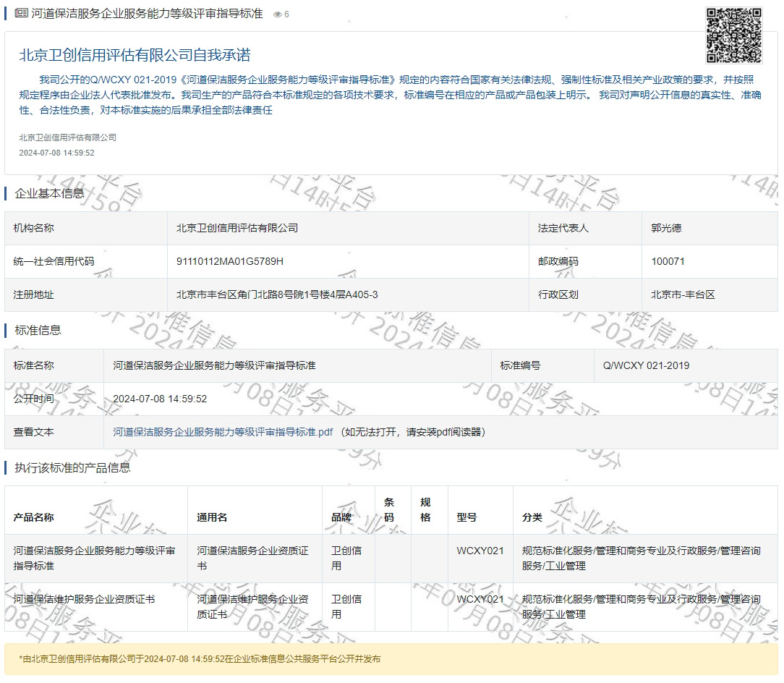Click the standard name value cell in 标准信息

(x=297, y=366)
